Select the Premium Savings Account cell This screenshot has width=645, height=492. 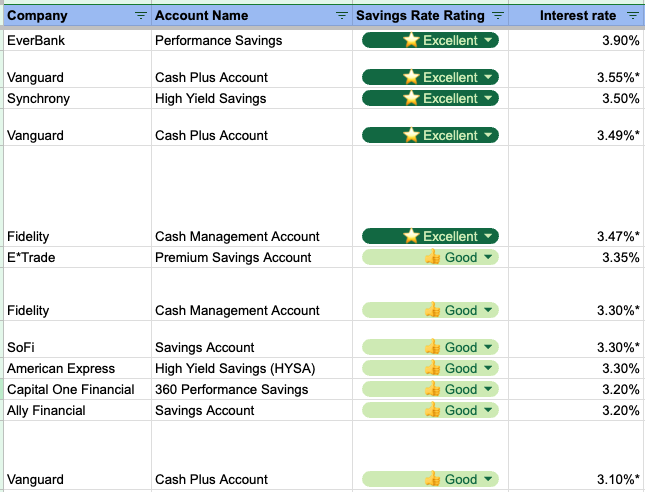(x=252, y=257)
